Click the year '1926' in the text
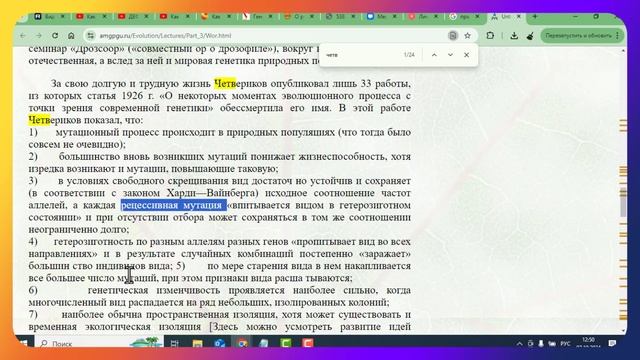 [132, 96]
